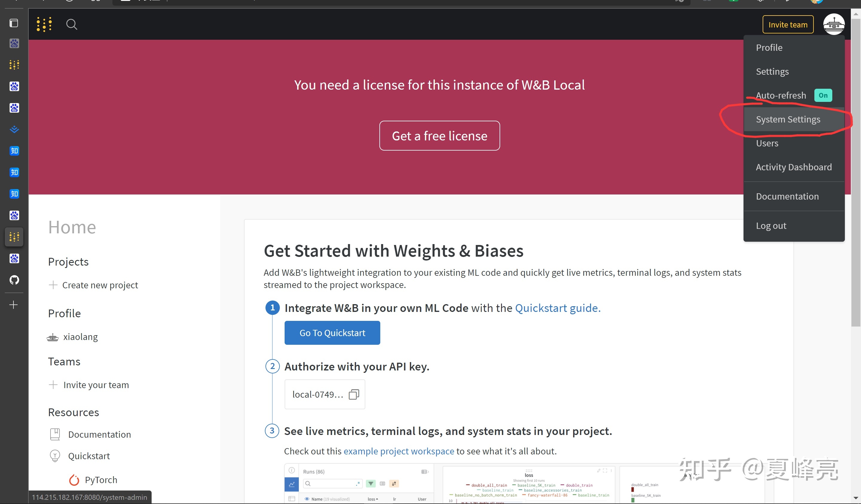Open Users from the account menu
Viewport: 861px width, 504px height.
[x=767, y=143]
